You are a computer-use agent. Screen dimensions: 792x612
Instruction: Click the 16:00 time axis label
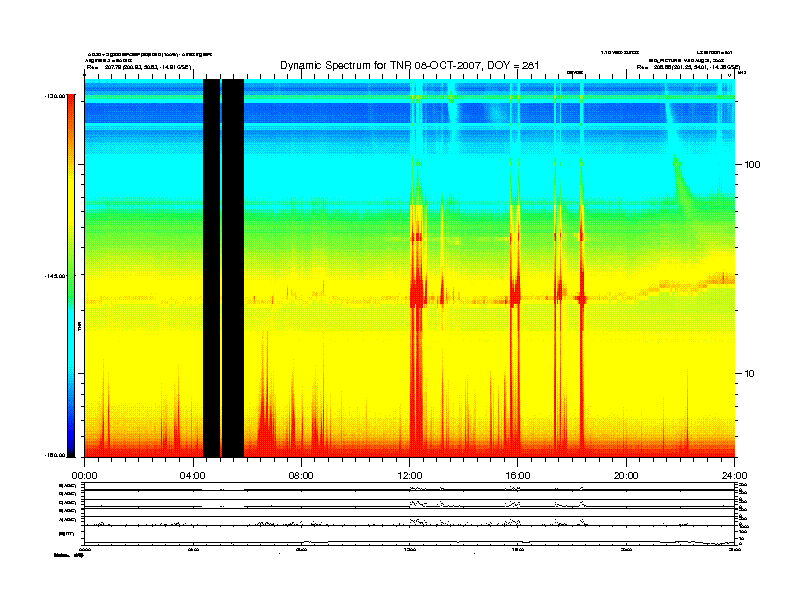(518, 476)
